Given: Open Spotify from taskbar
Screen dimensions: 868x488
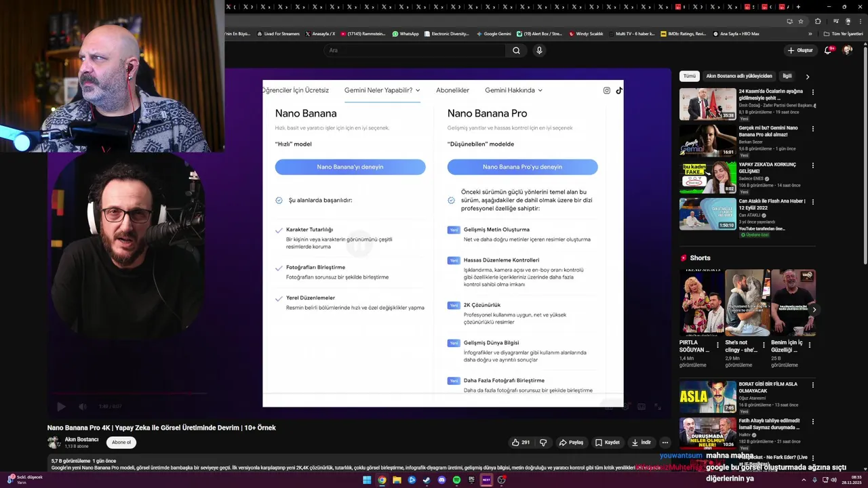Looking at the screenshot, I should 456,480.
